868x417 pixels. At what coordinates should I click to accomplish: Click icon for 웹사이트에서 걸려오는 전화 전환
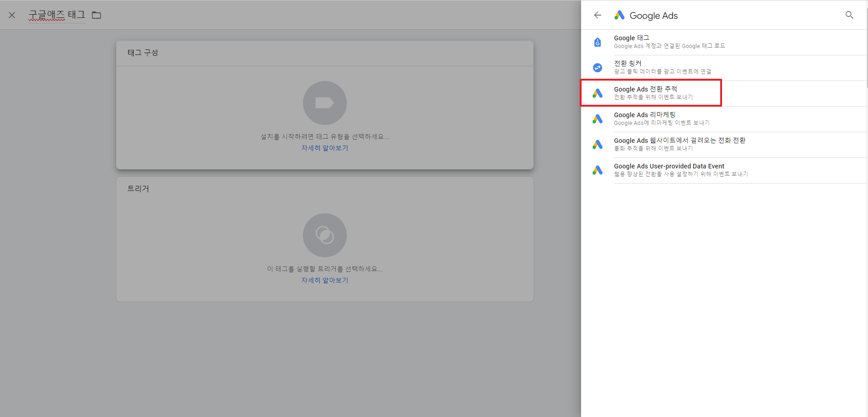click(x=598, y=145)
